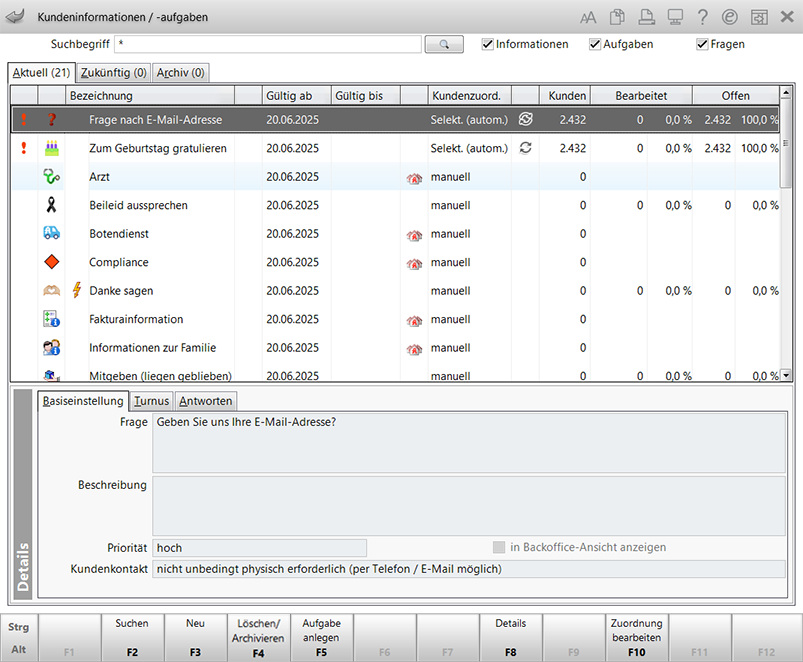Click refresh icon in Geburtstag gratulieren row
The height and width of the screenshot is (662, 803).
point(525,148)
